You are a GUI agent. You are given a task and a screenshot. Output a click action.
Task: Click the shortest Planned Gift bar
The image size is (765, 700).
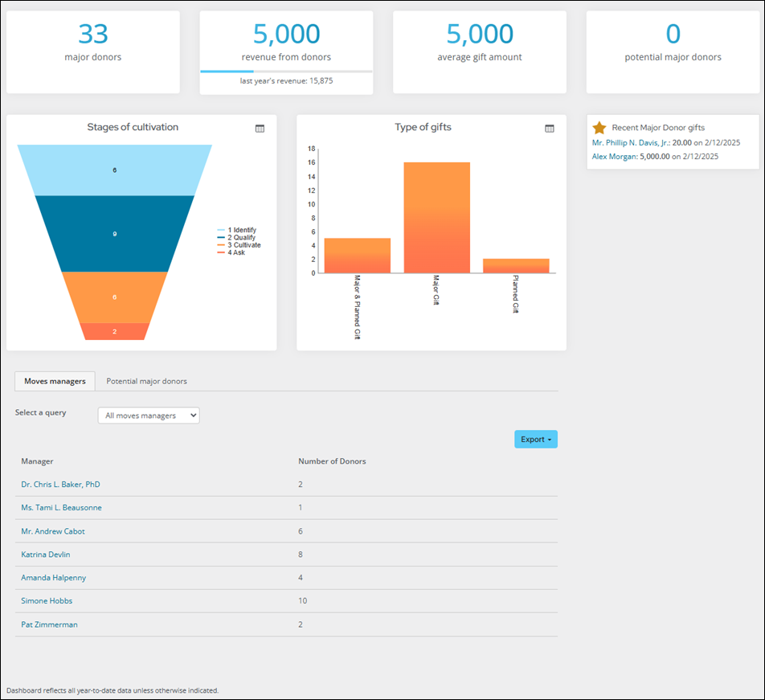(516, 266)
